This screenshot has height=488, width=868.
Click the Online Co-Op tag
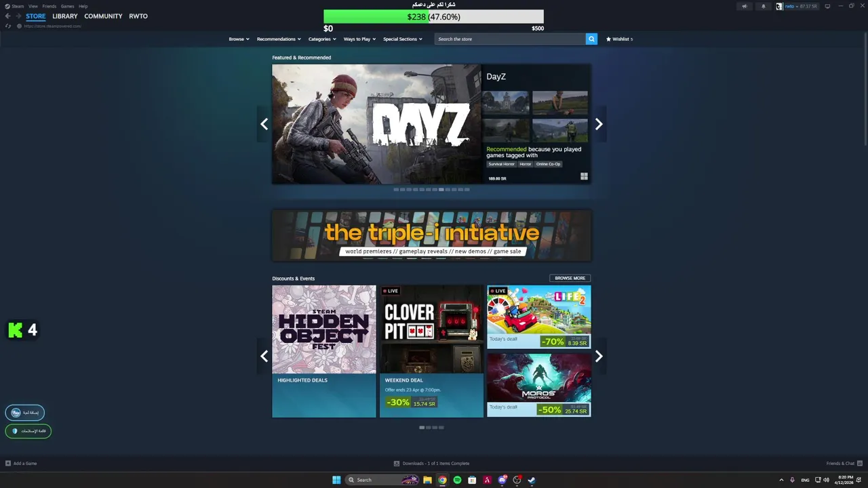click(x=548, y=164)
